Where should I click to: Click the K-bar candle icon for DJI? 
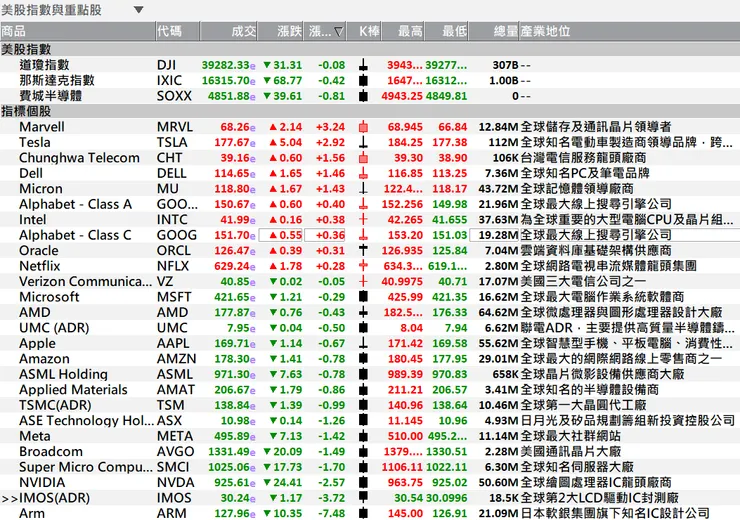363,65
